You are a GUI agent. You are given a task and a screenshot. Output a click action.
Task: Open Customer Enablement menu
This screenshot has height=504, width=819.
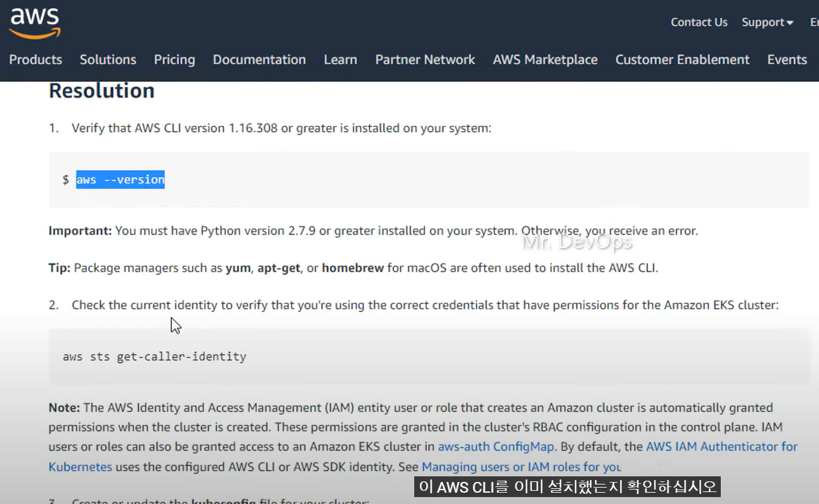tap(682, 59)
